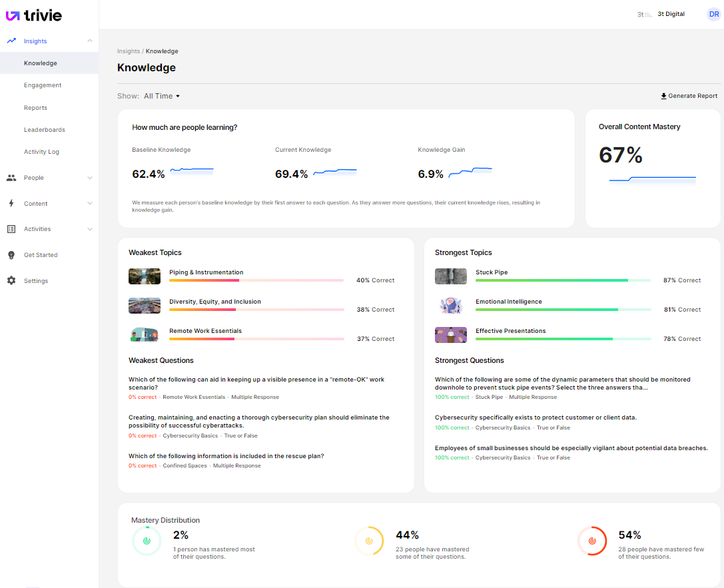Click the Stuck Pipe progress bar
724x588 pixels.
563,280
